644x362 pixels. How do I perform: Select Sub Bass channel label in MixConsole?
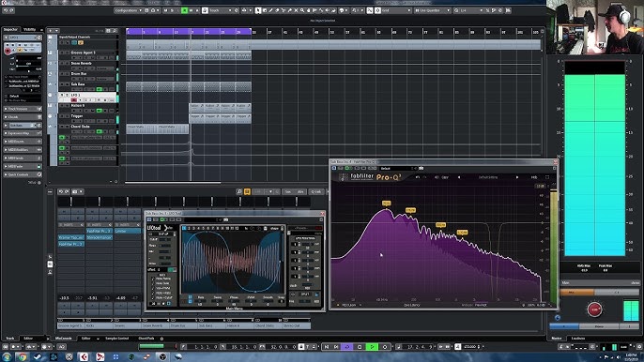click(x=210, y=325)
